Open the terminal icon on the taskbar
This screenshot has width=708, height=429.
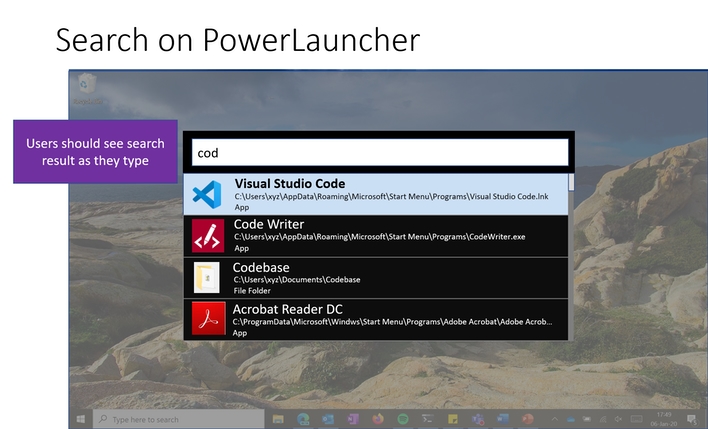[428, 419]
